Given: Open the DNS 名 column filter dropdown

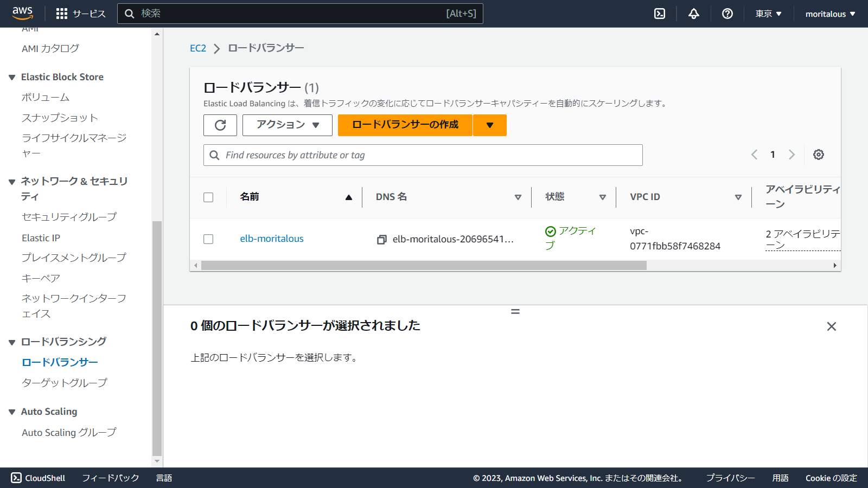Looking at the screenshot, I should click(518, 197).
